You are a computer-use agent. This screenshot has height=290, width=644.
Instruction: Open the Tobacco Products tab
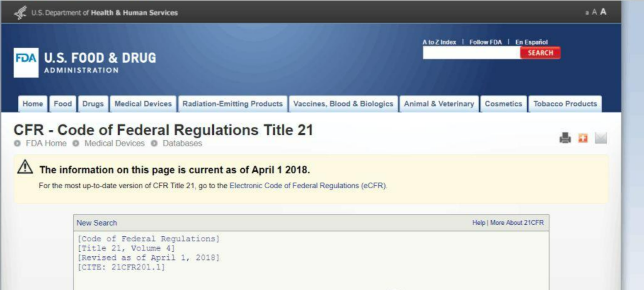tap(565, 104)
